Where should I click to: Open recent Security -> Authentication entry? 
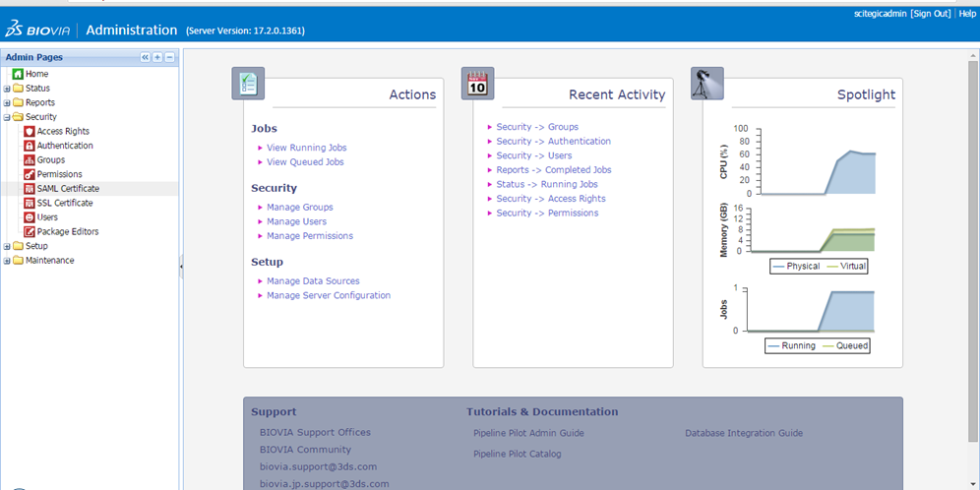click(554, 142)
